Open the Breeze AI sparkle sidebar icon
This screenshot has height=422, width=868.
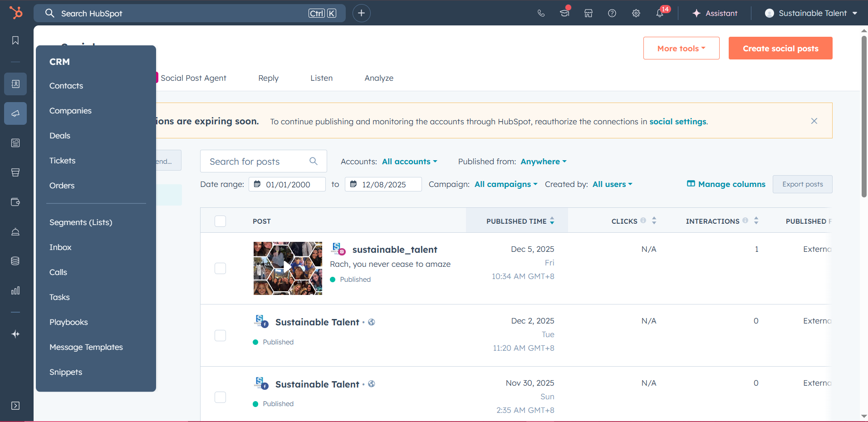click(15, 334)
